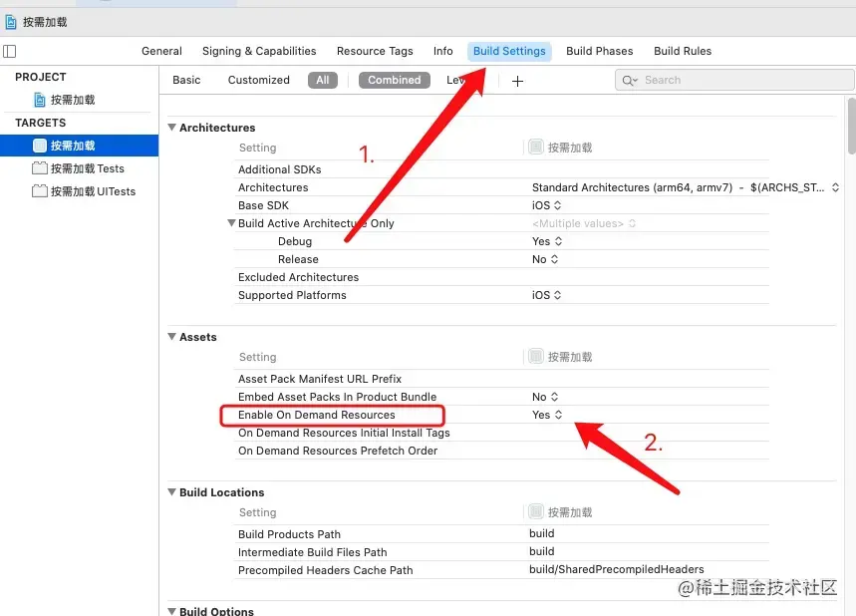Select Additional SDKs setting row
This screenshot has width=856, height=616.
pos(501,169)
